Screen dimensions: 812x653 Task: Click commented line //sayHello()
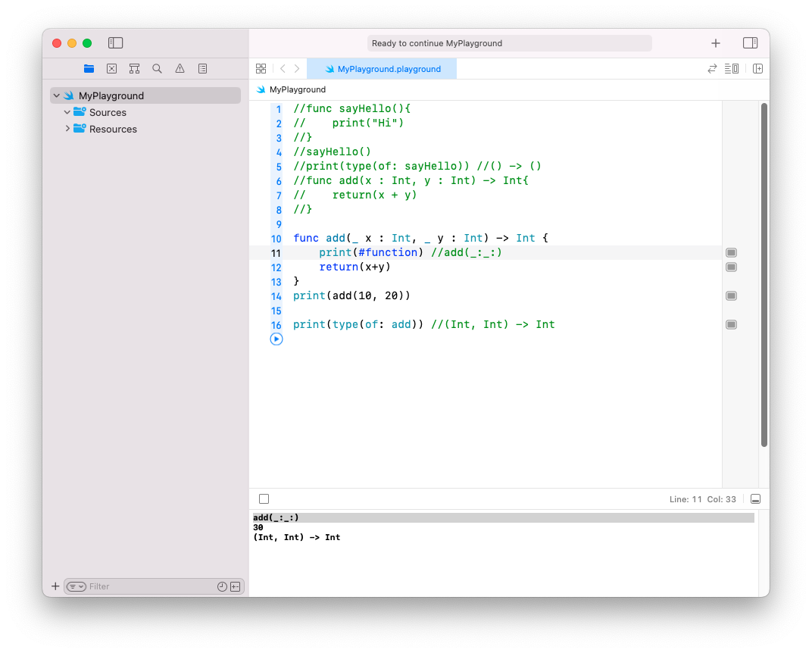tap(332, 152)
